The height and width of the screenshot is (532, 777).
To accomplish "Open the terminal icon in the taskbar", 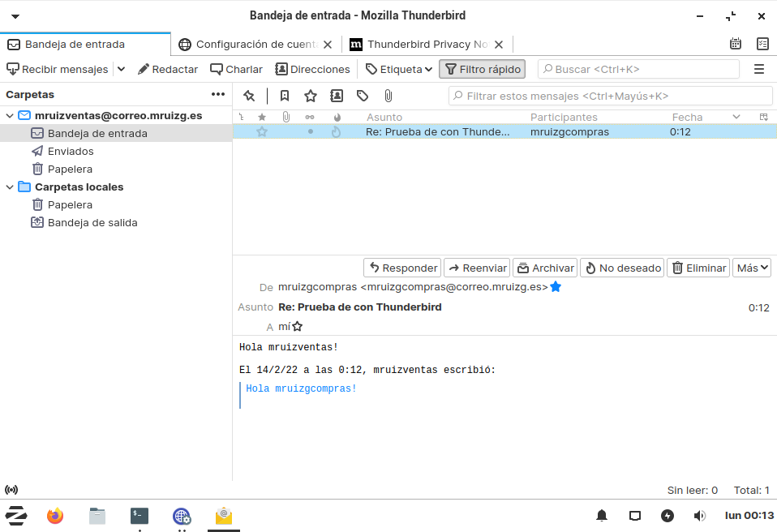I will 140,516.
